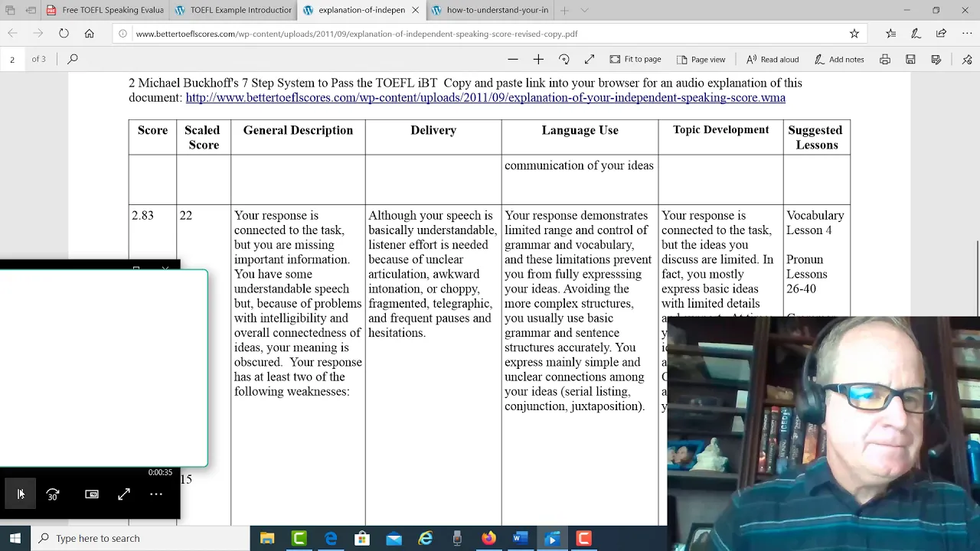
Task: Click the Suggested Lessons column header
Action: 816,137
